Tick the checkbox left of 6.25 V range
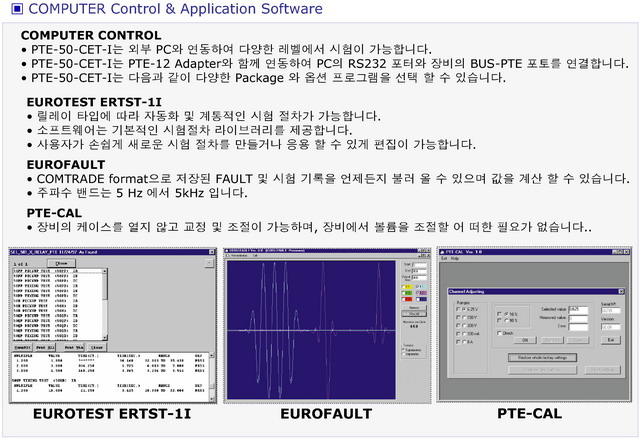The height and width of the screenshot is (439, 640). coord(458,309)
